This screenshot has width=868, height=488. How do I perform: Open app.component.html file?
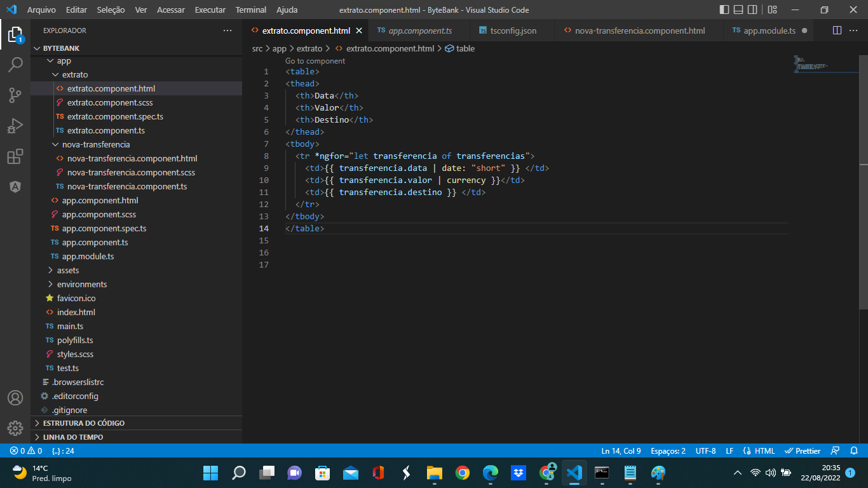pos(136,201)
